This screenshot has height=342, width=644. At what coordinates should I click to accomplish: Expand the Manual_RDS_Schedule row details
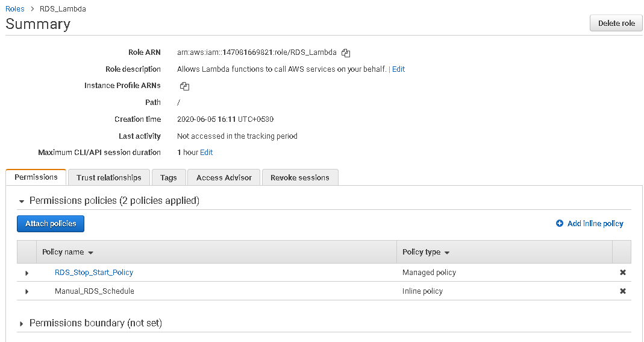click(27, 292)
